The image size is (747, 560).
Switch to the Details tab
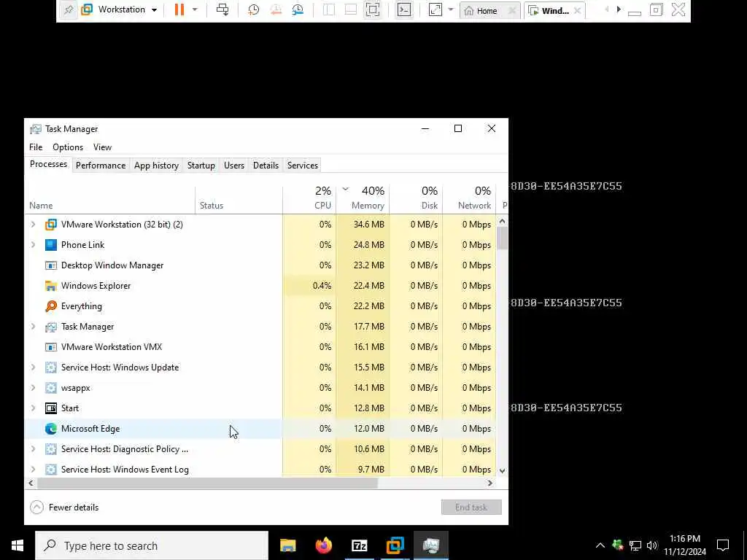(x=266, y=166)
